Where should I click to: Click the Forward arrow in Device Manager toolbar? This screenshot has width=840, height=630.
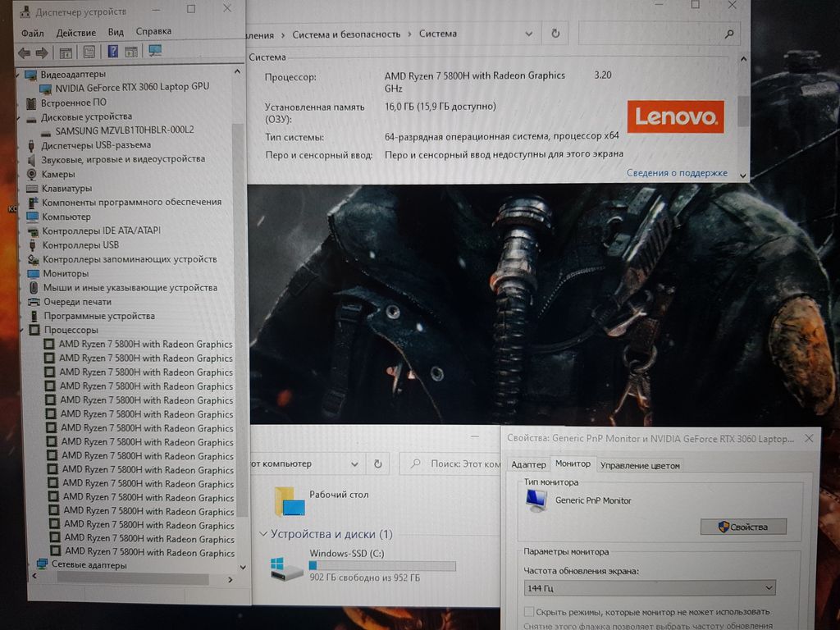point(41,52)
